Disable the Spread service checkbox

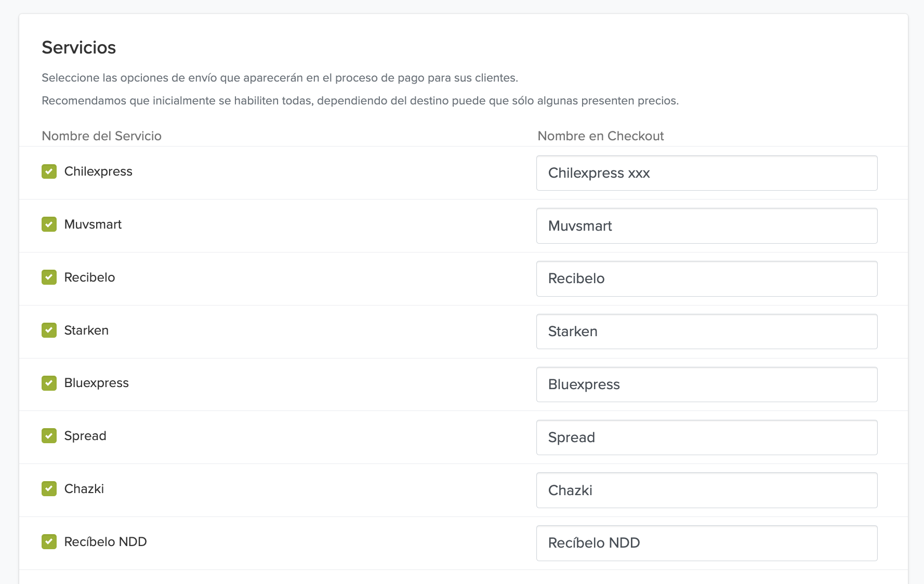click(49, 436)
